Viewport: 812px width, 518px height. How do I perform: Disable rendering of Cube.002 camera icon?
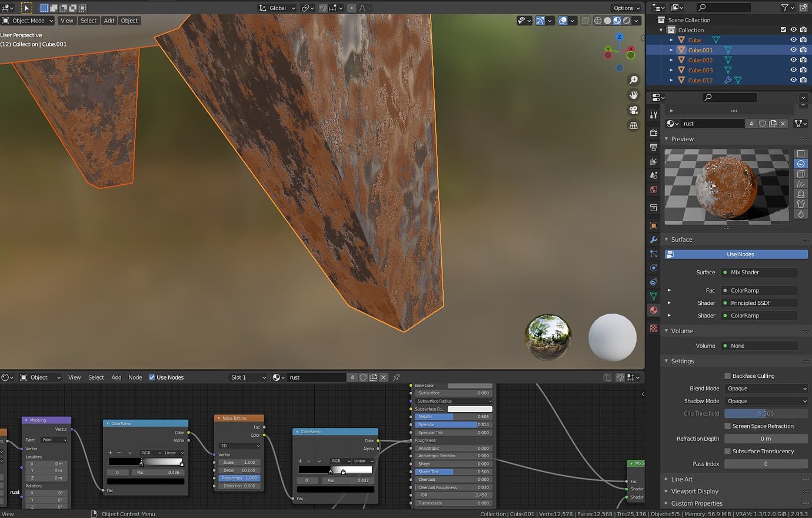pyautogui.click(x=803, y=60)
